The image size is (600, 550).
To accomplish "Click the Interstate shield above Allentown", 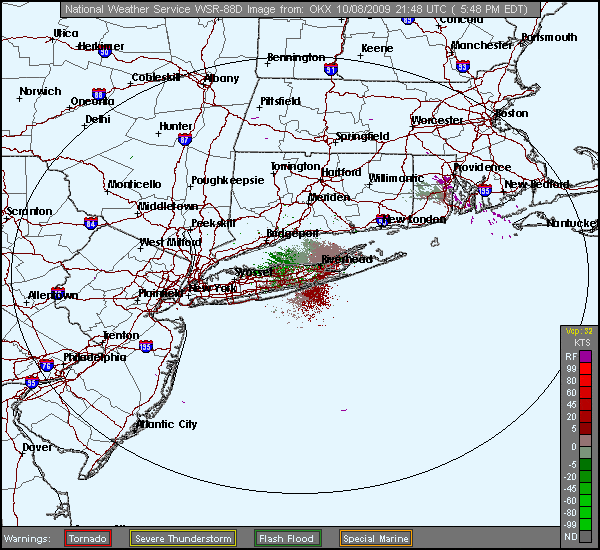I will (58, 292).
